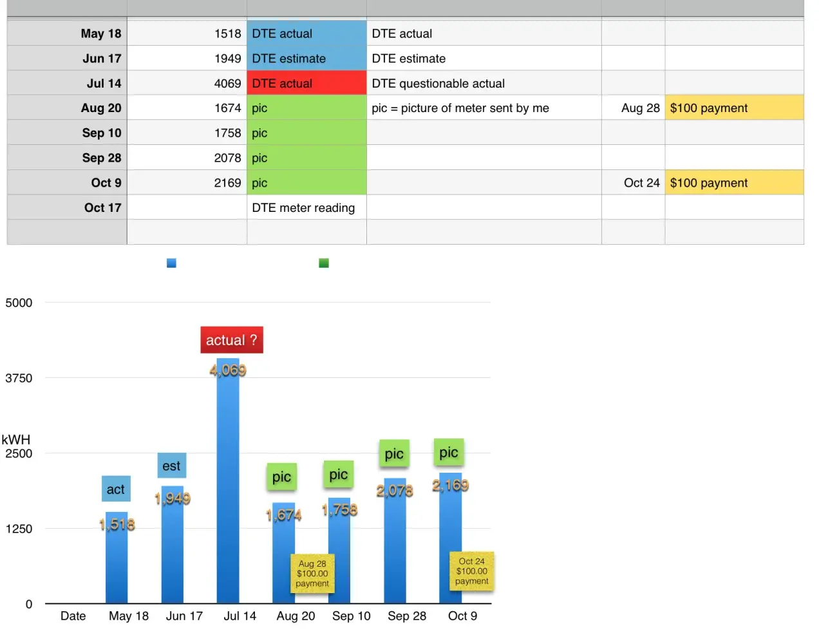Click the 'DTE meter reading' cell
819x644 pixels.
pyautogui.click(x=306, y=208)
